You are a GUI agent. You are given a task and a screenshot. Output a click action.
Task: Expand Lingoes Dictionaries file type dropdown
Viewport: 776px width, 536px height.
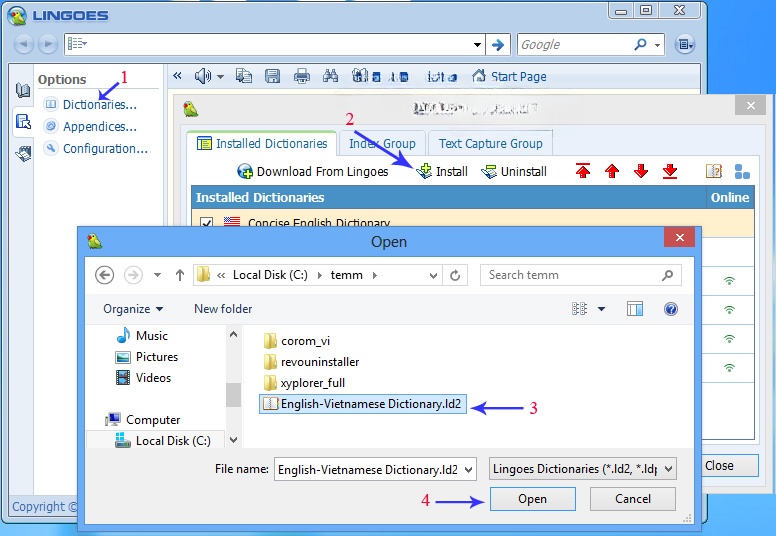point(669,469)
